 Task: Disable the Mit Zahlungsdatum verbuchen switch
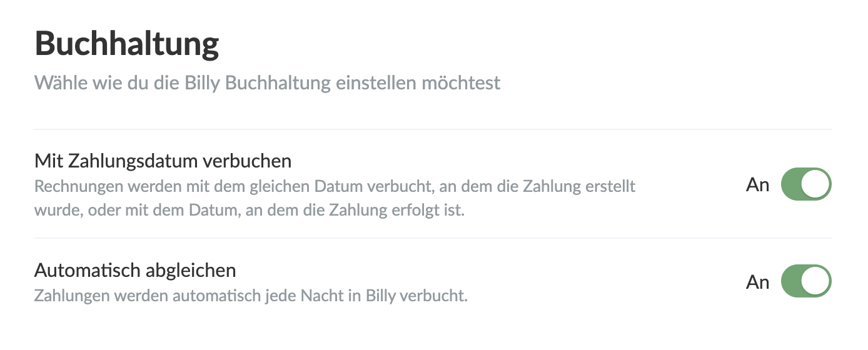point(805,184)
